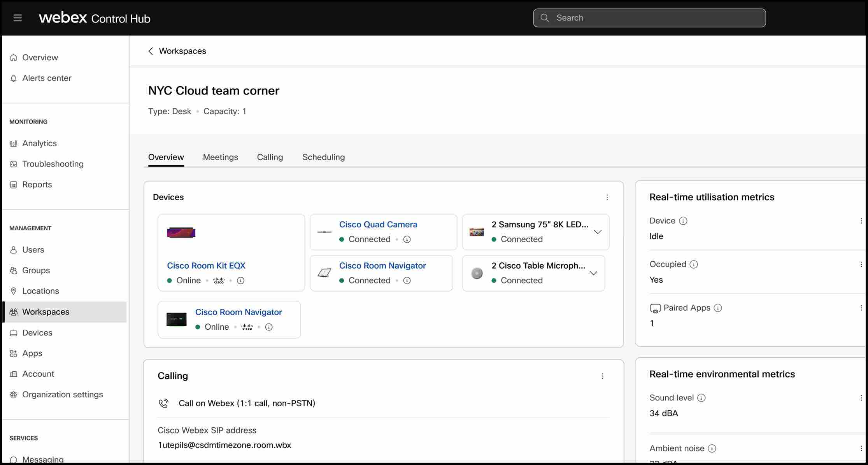Viewport: 868px width, 465px height.
Task: Click the Users person icon
Action: pyautogui.click(x=14, y=250)
